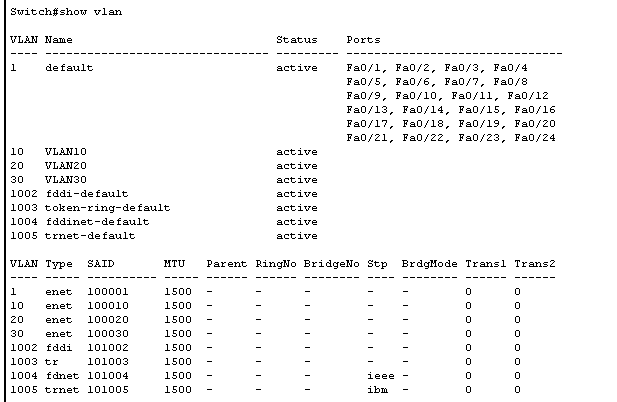This screenshot has height=402, width=617.
Task: Click the VLAN10 name entry
Action: click(x=66, y=151)
